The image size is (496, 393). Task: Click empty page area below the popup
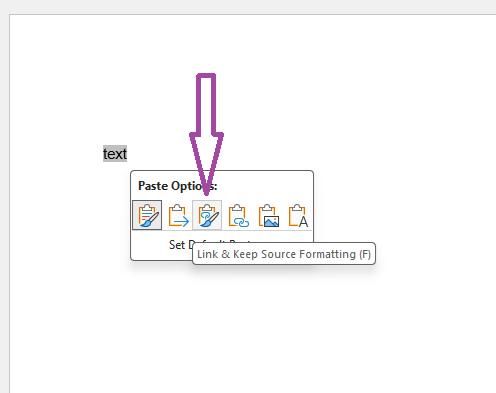[x=233, y=327]
